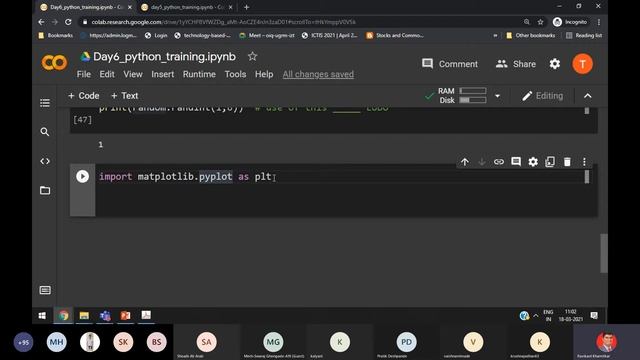Share the notebook
The width and height of the screenshot is (640, 360).
pos(516,64)
